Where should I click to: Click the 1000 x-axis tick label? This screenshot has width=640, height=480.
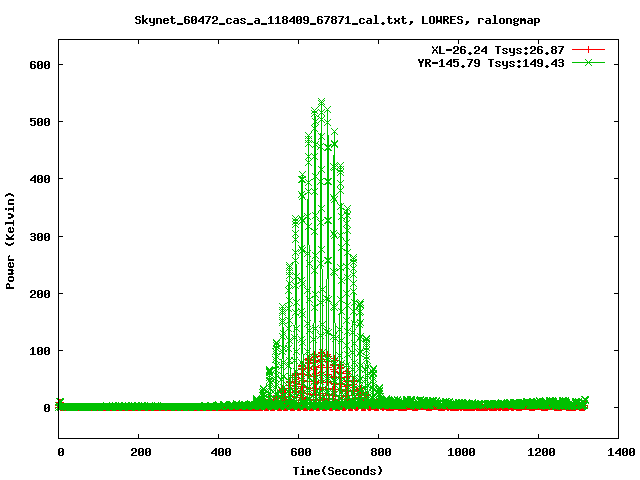point(460,452)
